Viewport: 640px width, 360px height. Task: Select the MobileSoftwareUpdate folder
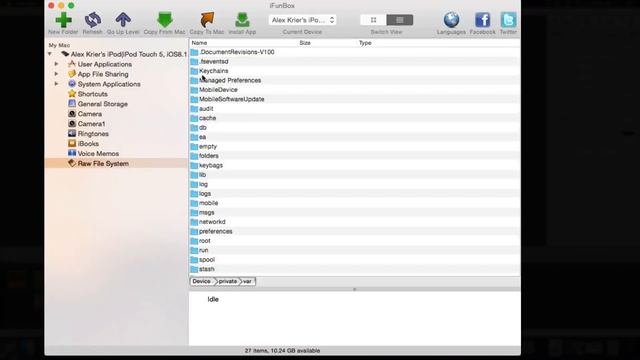pos(355,99)
